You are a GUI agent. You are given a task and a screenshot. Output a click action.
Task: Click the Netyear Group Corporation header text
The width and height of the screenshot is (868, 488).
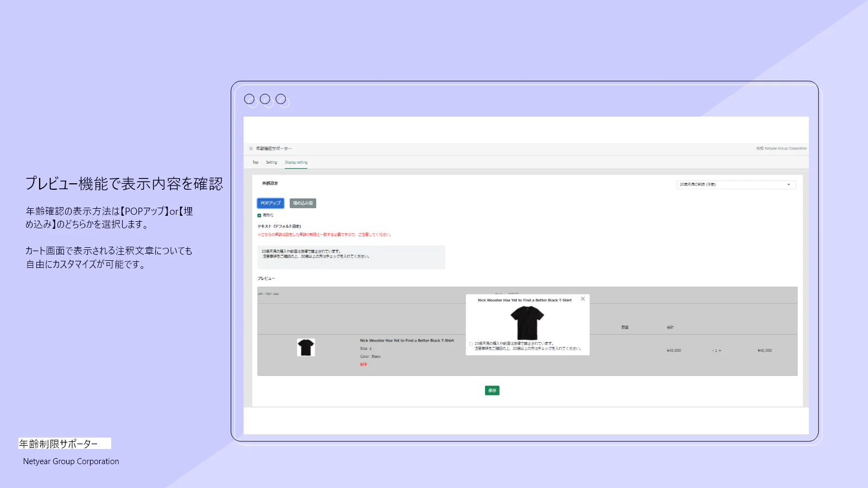(781, 149)
